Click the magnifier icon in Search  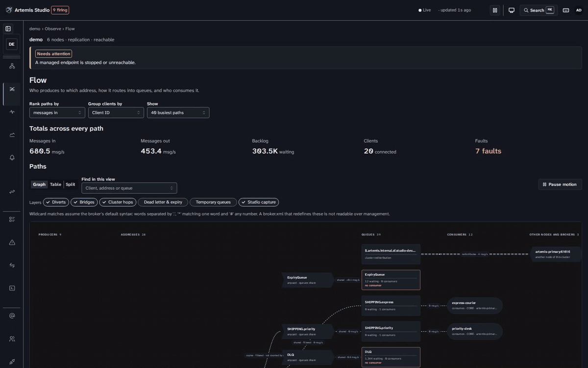[x=526, y=10]
